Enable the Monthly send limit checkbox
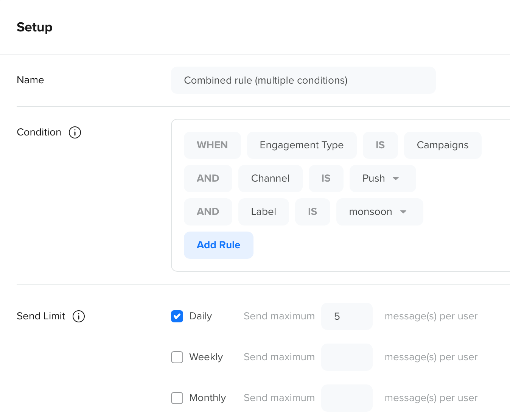 (x=177, y=398)
